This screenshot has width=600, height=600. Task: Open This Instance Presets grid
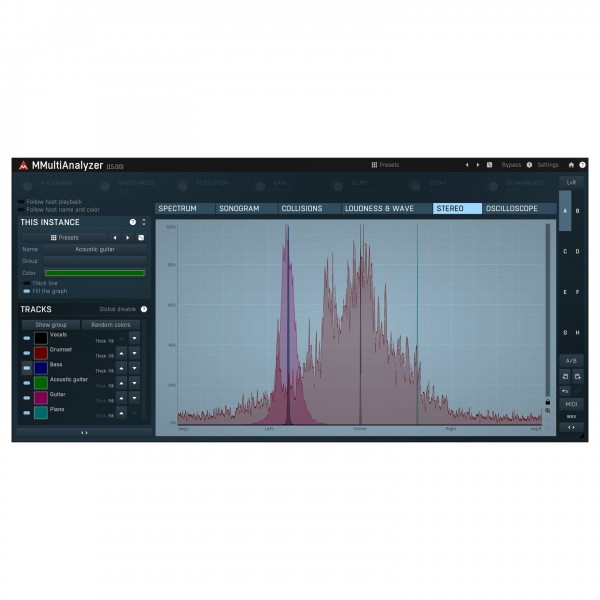click(x=64, y=238)
